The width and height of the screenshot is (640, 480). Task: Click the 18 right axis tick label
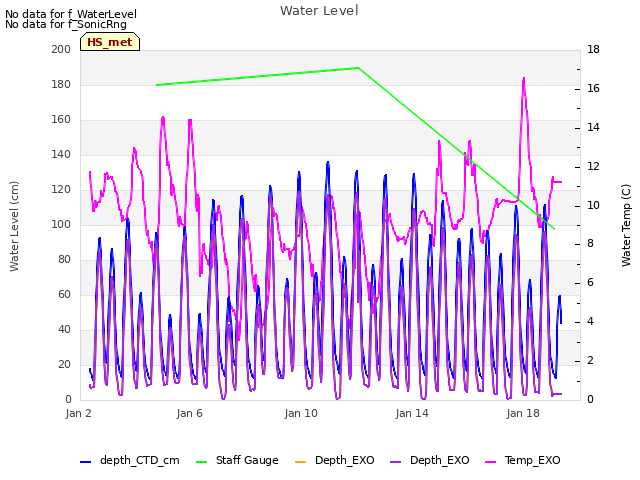pyautogui.click(x=593, y=49)
